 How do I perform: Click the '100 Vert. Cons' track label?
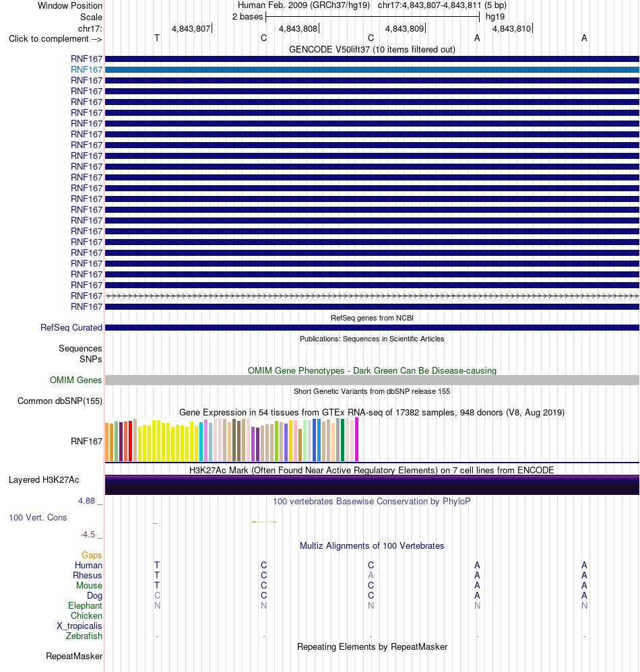[x=38, y=517]
